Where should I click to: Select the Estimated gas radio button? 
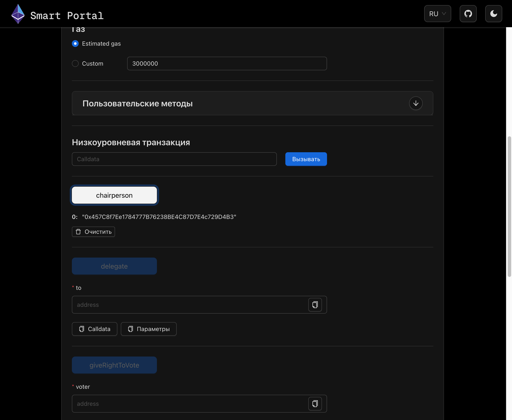pos(75,43)
